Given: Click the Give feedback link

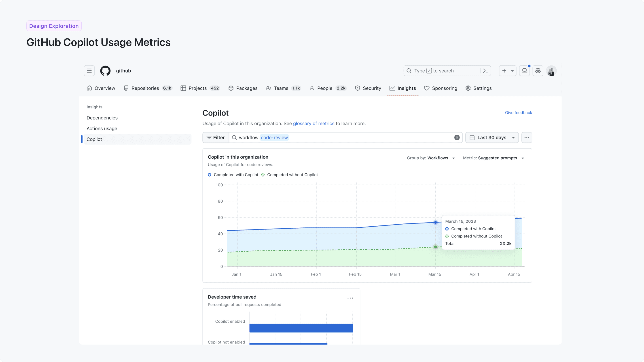Looking at the screenshot, I should [x=518, y=112].
